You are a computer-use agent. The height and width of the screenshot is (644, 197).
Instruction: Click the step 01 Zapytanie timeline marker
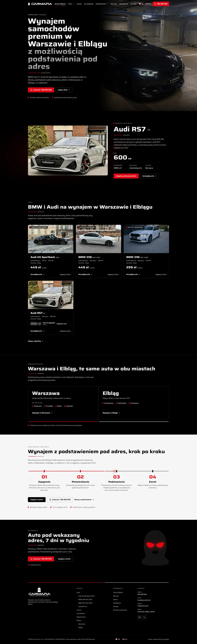44,471
